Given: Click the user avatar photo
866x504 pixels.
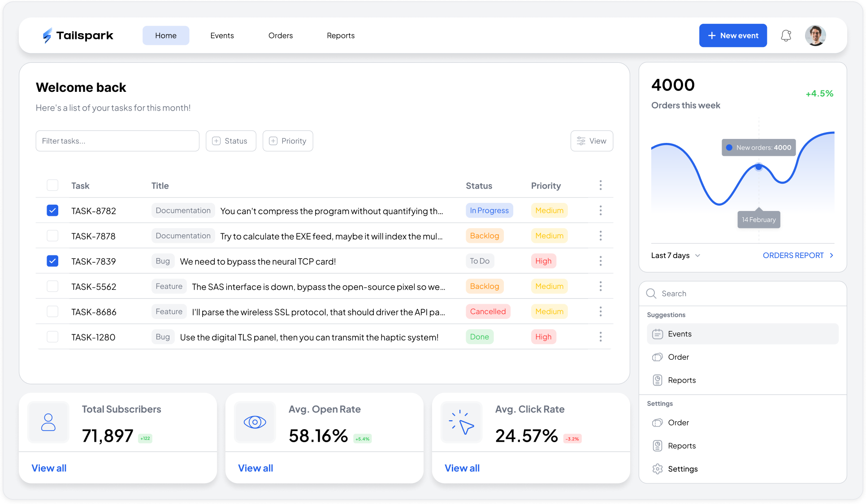Looking at the screenshot, I should point(815,35).
